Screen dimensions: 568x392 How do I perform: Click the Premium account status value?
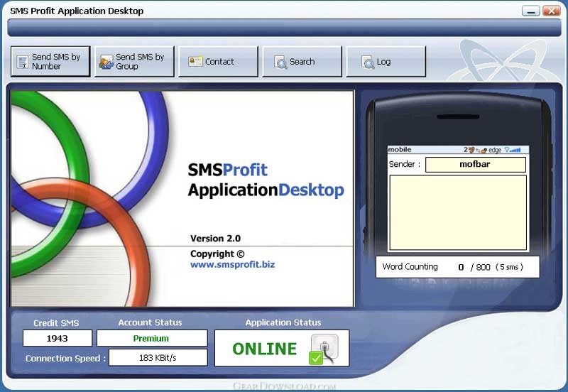click(152, 338)
